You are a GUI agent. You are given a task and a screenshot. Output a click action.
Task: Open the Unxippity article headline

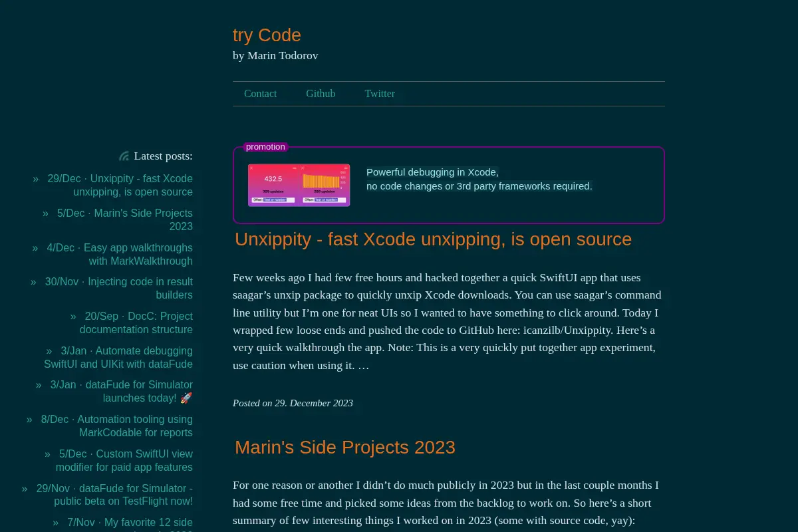(433, 239)
